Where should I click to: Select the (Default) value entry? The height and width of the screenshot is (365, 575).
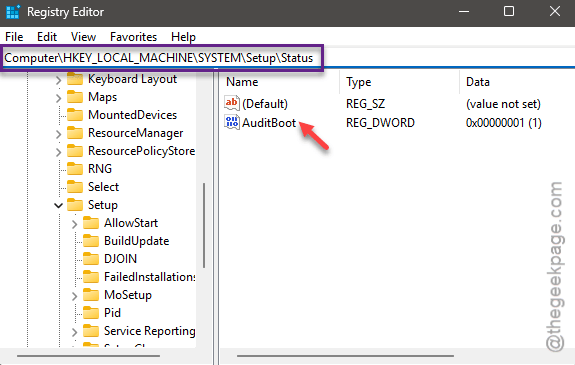(x=265, y=104)
